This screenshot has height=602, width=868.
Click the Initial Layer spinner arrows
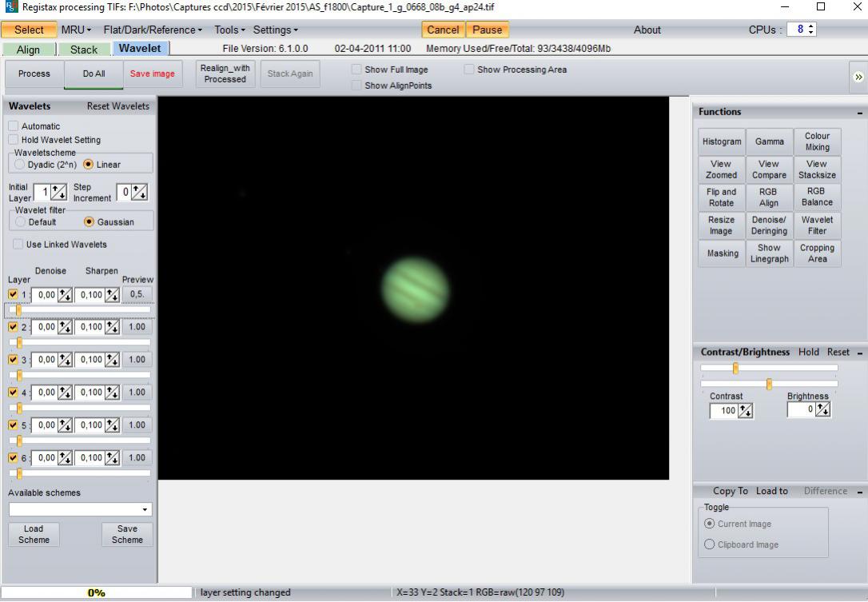58,192
